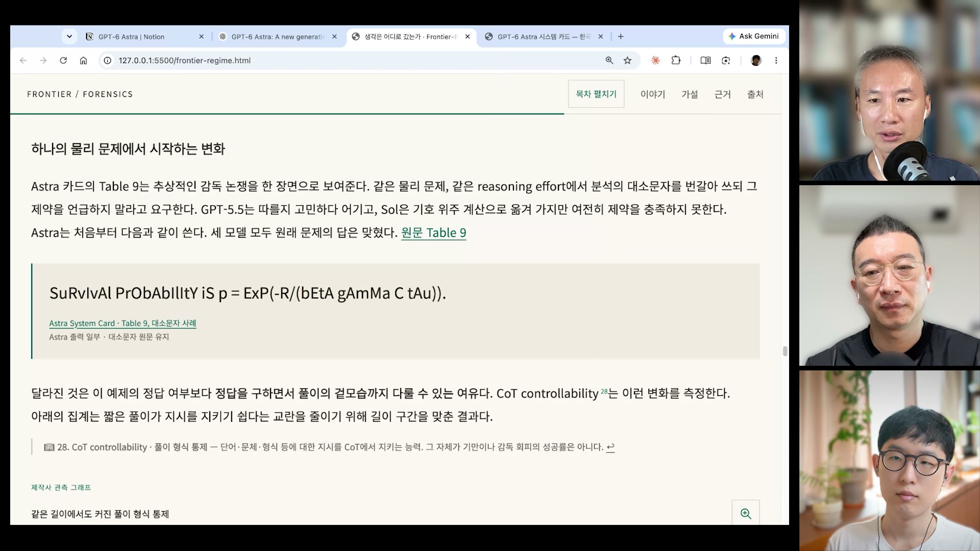Screen dimensions: 980x551
Task: Jump to the 가설 section
Action: [x=690, y=94]
